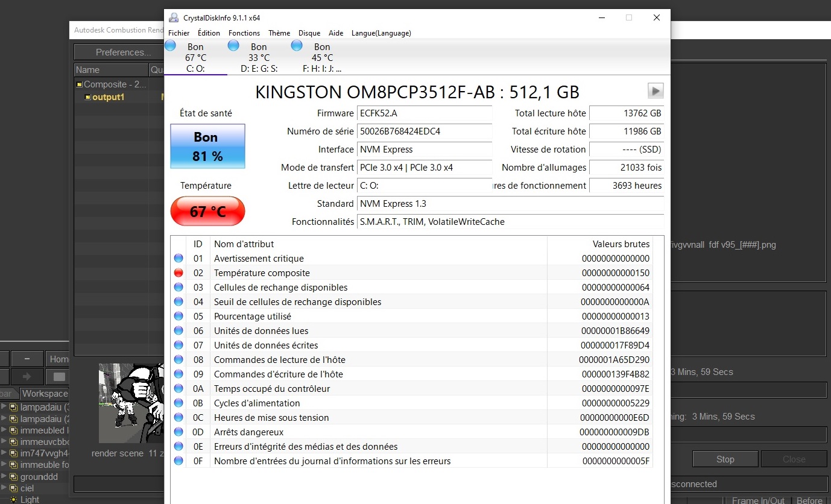Viewport: 831px width, 504px height.
Task: Click the Nom d'attribut column header
Action: pyautogui.click(x=378, y=244)
